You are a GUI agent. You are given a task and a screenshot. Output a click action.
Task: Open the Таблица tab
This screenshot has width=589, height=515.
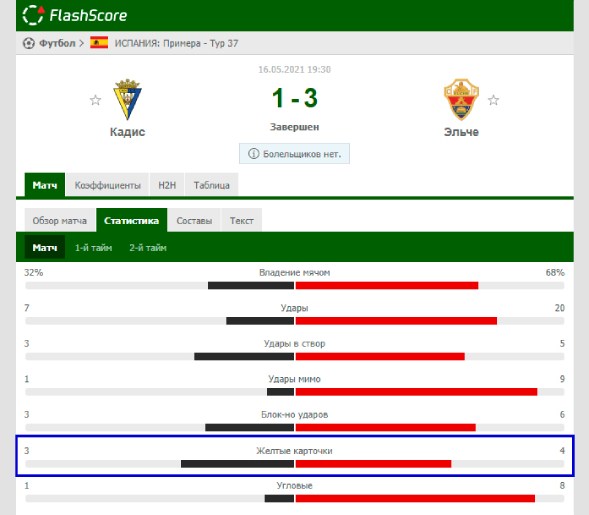click(x=211, y=185)
